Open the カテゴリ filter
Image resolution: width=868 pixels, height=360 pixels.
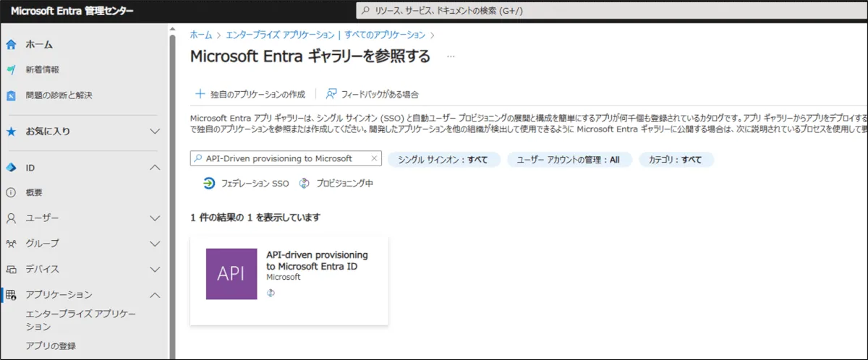coord(676,160)
